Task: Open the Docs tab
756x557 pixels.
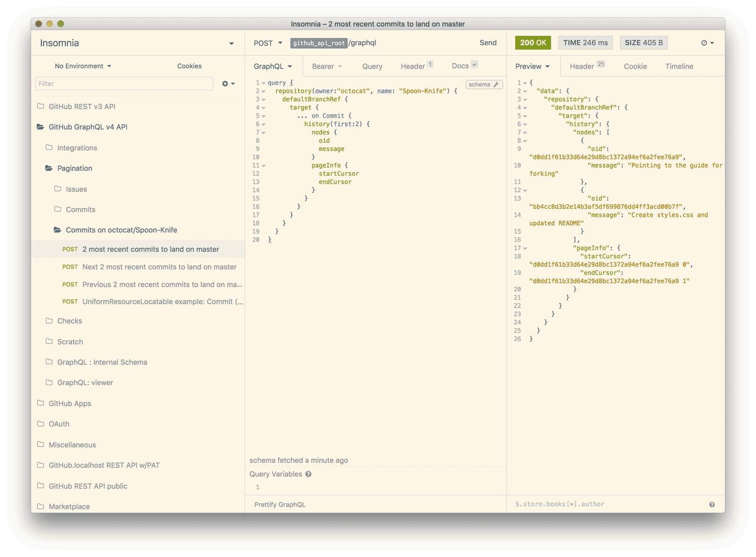Action: click(x=464, y=66)
